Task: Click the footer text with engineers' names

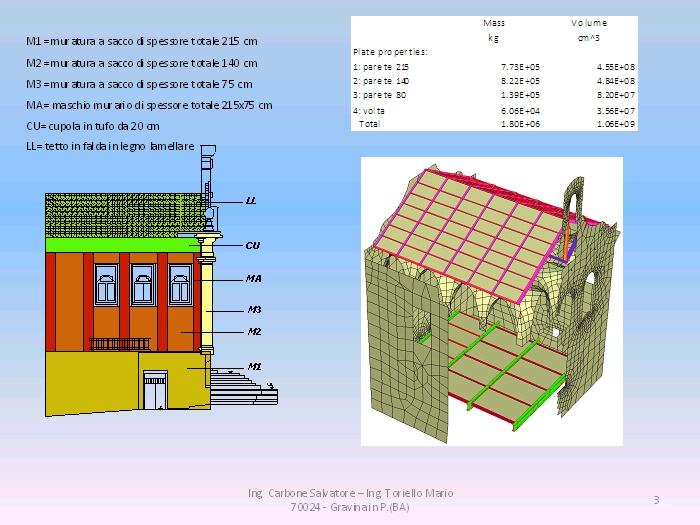Action: click(350, 500)
